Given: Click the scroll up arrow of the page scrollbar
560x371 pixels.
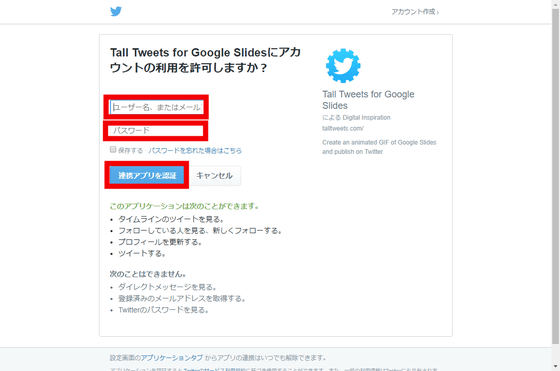Looking at the screenshot, I should (x=555, y=4).
